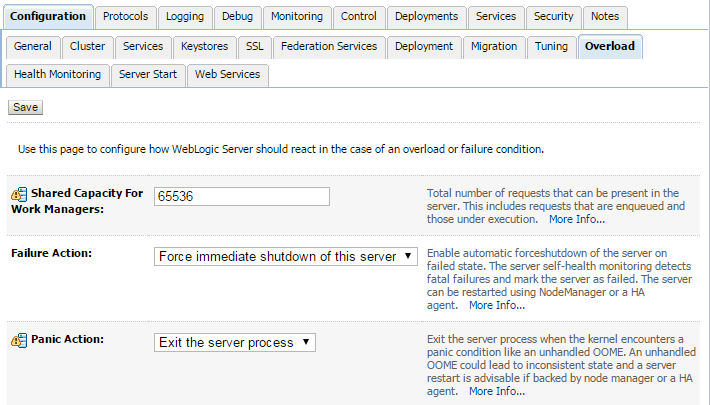710x405 pixels.
Task: Expand the Panic Action dropdown
Action: 235,343
